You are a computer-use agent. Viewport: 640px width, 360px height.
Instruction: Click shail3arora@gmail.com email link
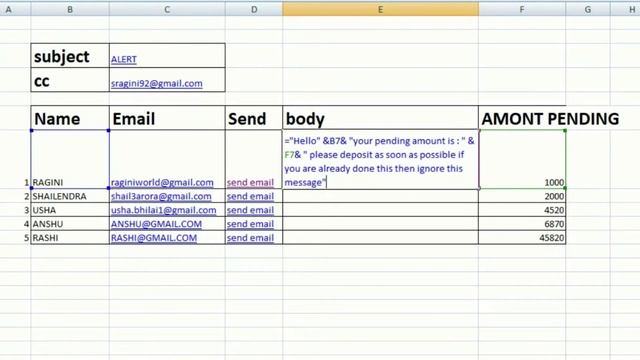tap(161, 196)
